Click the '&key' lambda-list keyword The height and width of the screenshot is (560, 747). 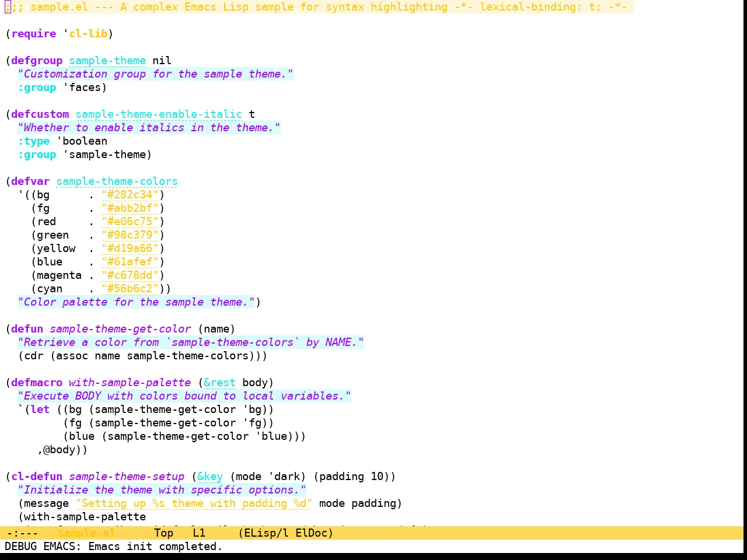[210, 477]
